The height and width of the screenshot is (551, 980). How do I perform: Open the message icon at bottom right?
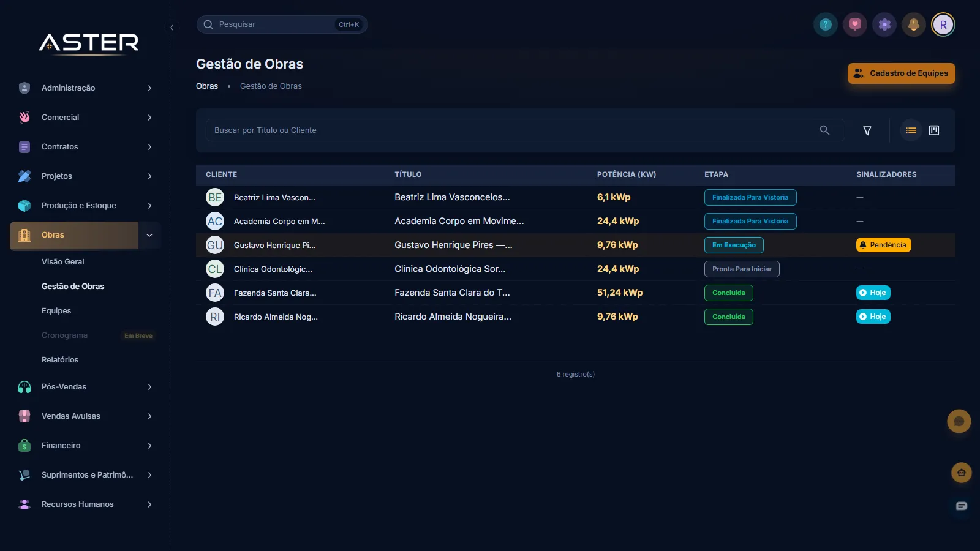[962, 506]
